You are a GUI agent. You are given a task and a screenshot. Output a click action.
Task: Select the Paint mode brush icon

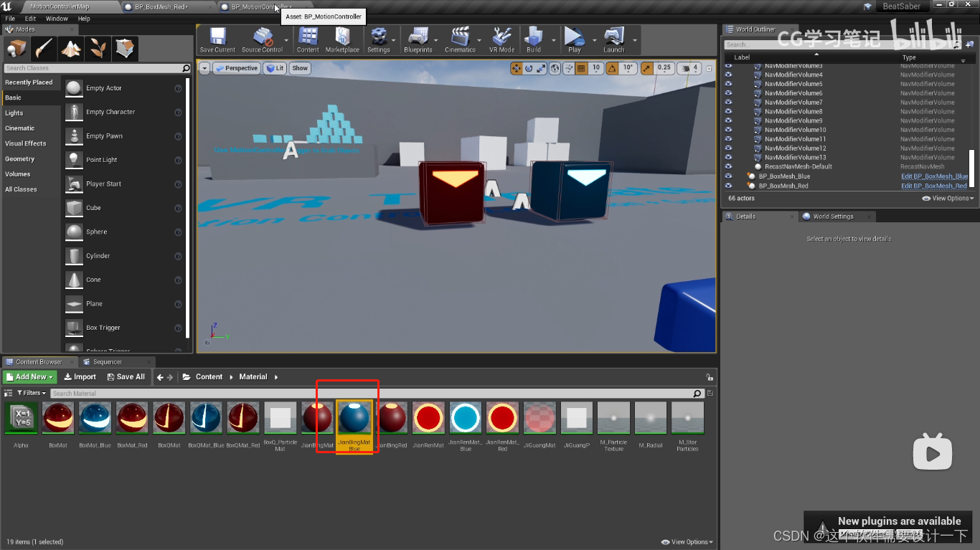[x=43, y=49]
